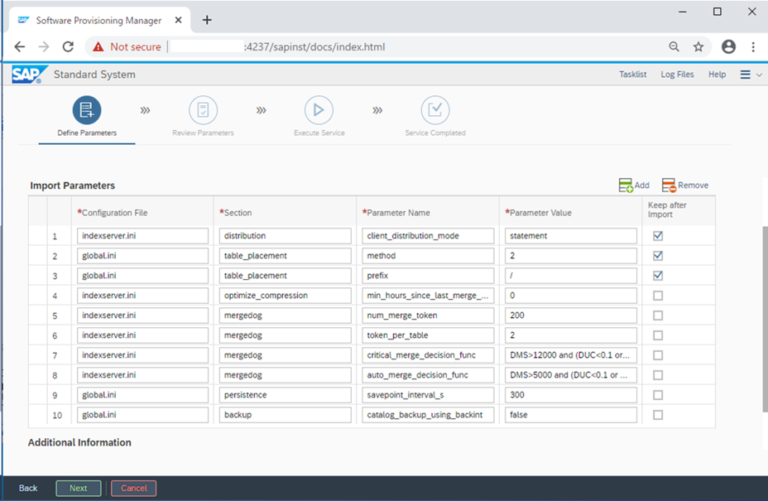Click the Execute Service step icon

tap(319, 110)
